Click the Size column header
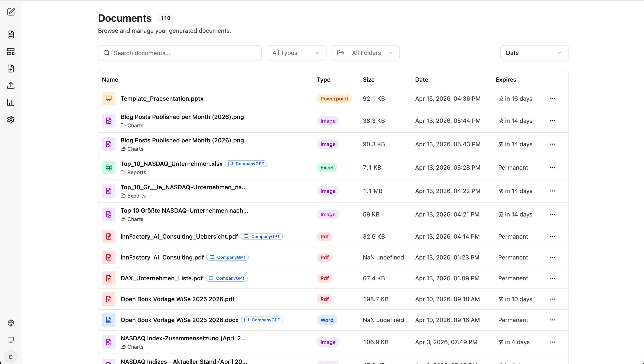 (368, 80)
